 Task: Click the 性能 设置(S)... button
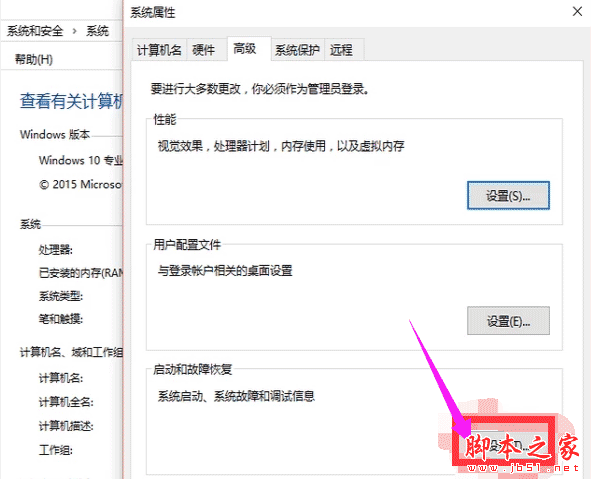[508, 195]
